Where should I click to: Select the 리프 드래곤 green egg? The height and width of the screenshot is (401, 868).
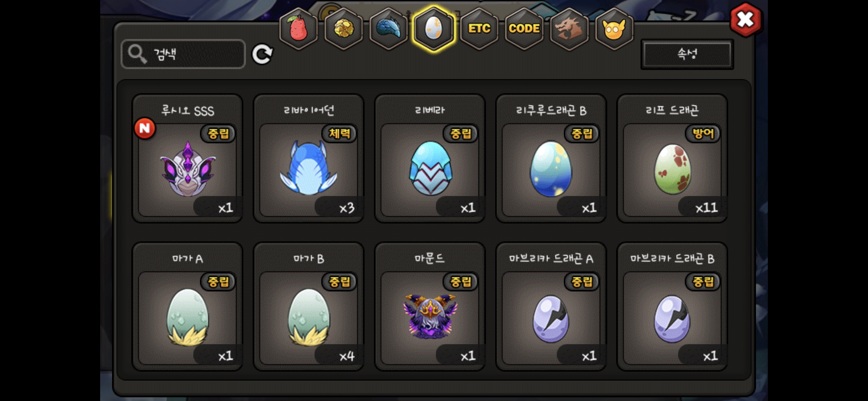672,159
